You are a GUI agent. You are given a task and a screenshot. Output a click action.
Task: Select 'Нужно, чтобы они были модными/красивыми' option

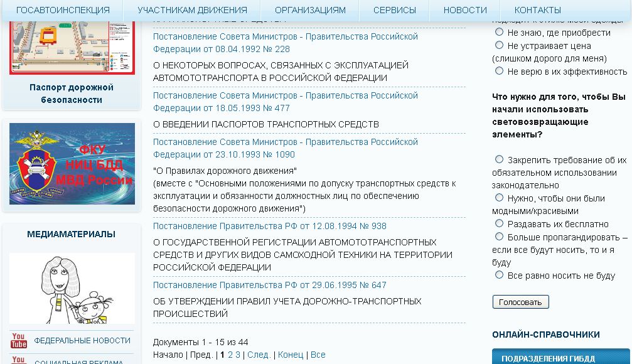click(x=500, y=198)
